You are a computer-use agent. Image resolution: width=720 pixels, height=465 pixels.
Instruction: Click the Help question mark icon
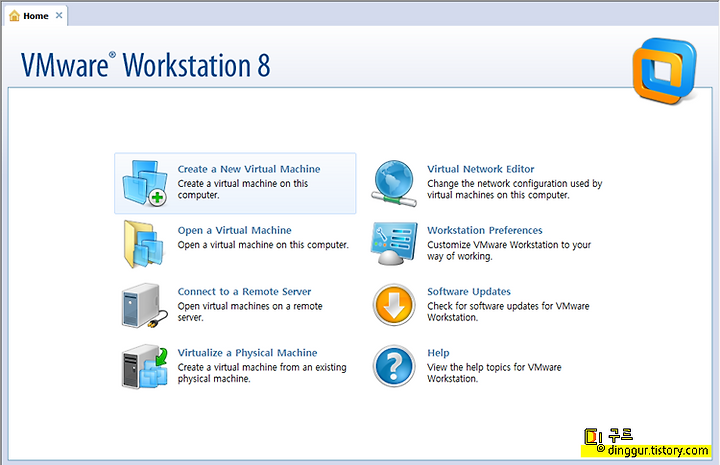coord(394,366)
